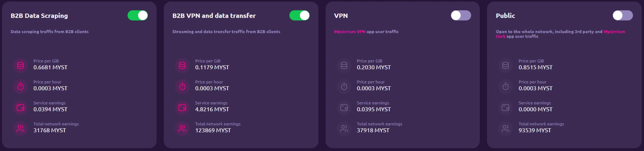Click database icon beside 0.2030 MYST
Viewport: 644px width, 151px height.
[344, 66]
